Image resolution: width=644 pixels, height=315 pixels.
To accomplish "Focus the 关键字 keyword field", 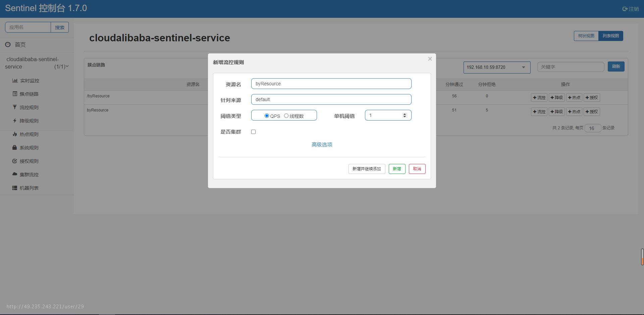I will tap(571, 67).
